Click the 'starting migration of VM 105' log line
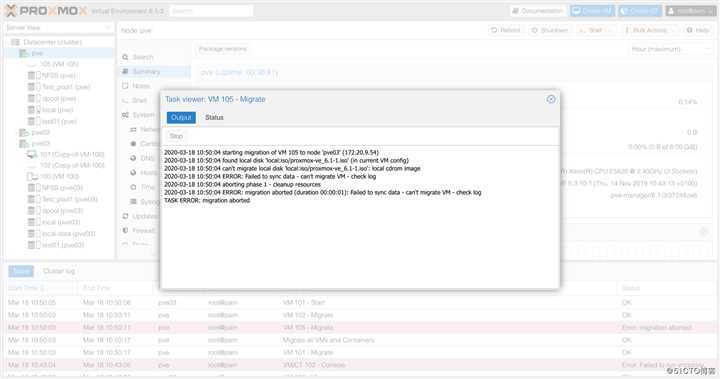The width and height of the screenshot is (720, 379). click(271, 153)
